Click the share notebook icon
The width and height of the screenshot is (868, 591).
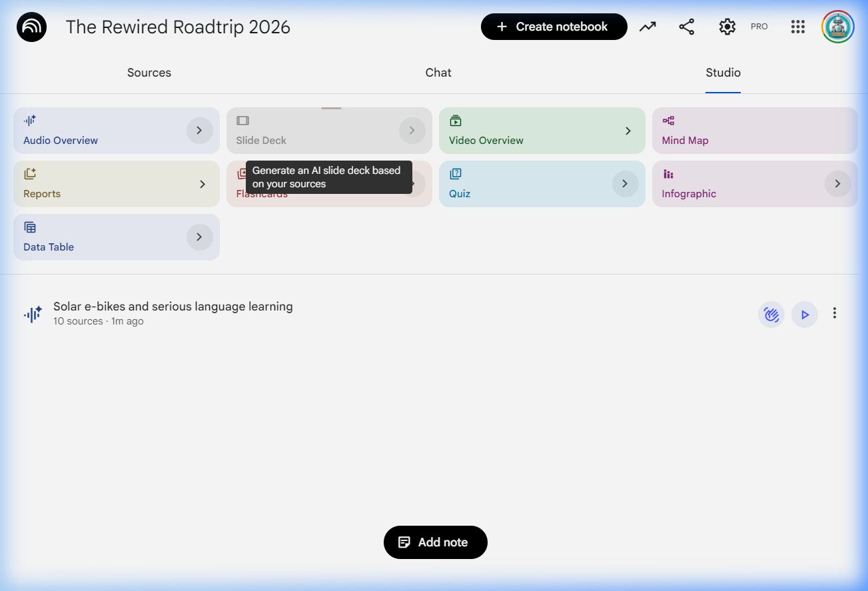[686, 27]
